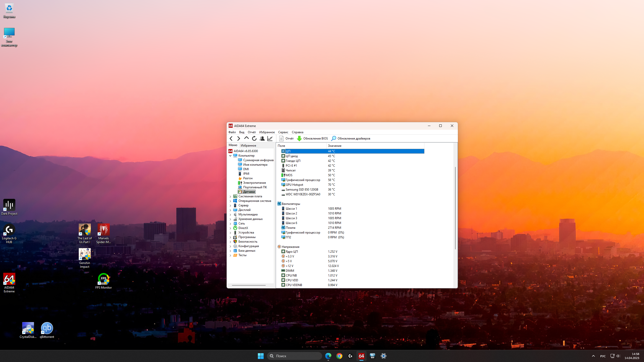Click the vertical scrollbar in sensor list
Image resolution: width=644 pixels, height=362 pixels.
coord(455,208)
